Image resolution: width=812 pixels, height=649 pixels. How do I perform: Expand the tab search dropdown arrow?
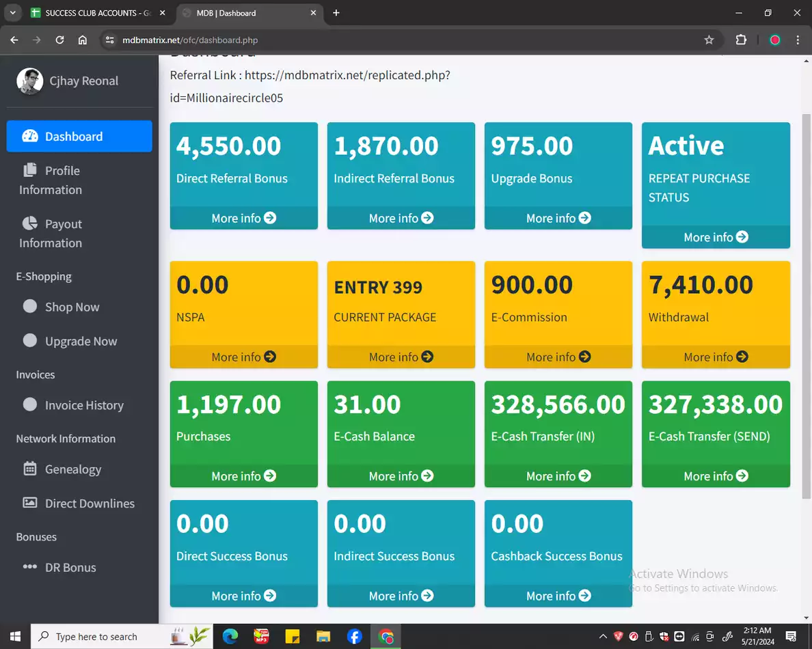[12, 13]
